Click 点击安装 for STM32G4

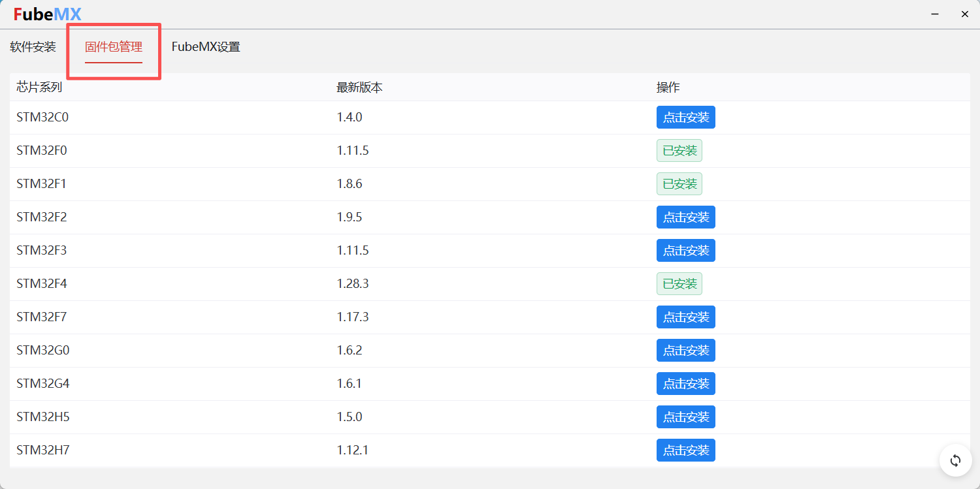click(686, 384)
